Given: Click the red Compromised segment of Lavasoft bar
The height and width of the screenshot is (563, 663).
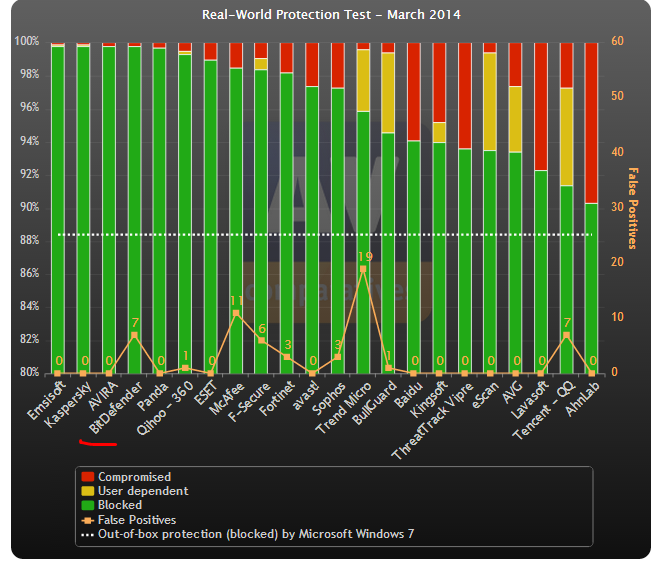Looking at the screenshot, I should tap(541, 107).
